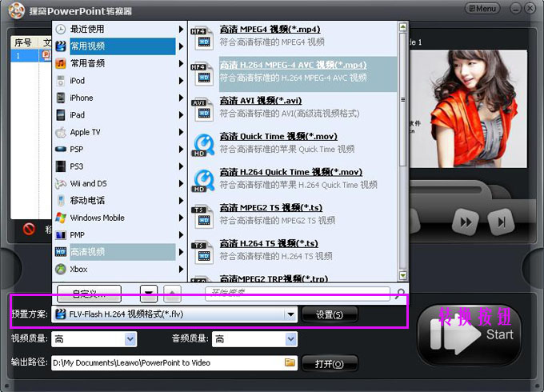Image resolution: width=544 pixels, height=392 pixels.
Task: Click the 自定义 customize button
Action: 89,294
